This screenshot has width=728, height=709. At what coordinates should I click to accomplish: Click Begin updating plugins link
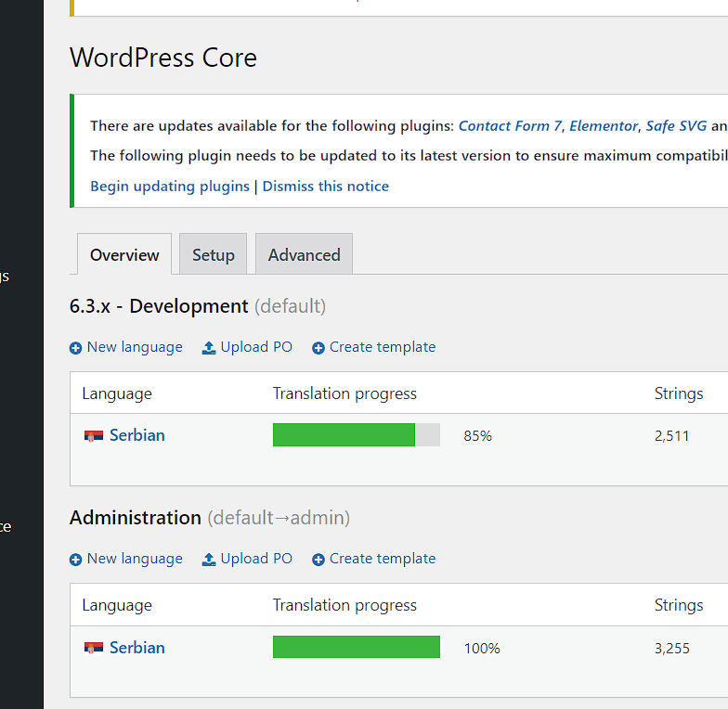coord(170,186)
